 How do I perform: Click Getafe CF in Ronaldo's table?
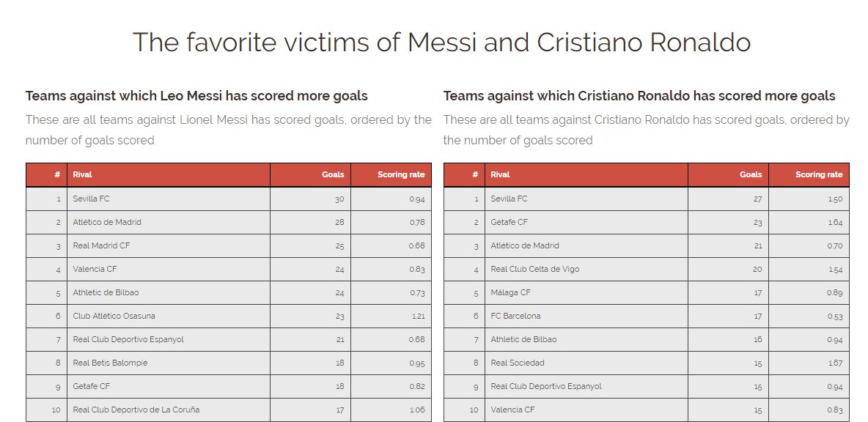646,222
